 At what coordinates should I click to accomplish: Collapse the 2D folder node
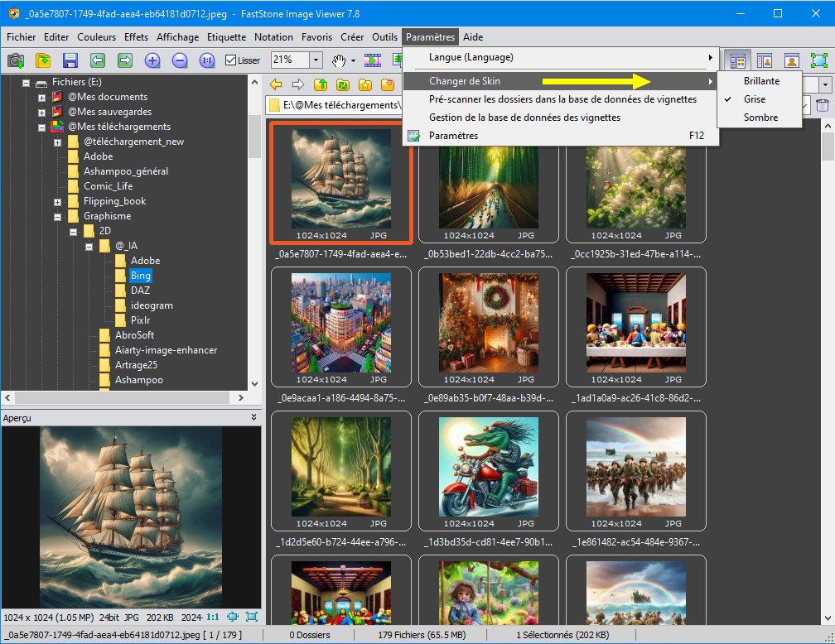[74, 232]
